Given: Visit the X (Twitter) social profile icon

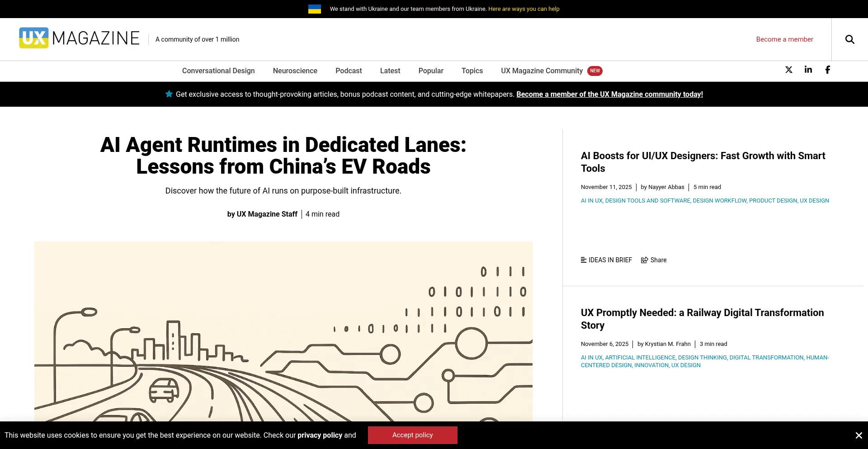Looking at the screenshot, I should [x=788, y=70].
